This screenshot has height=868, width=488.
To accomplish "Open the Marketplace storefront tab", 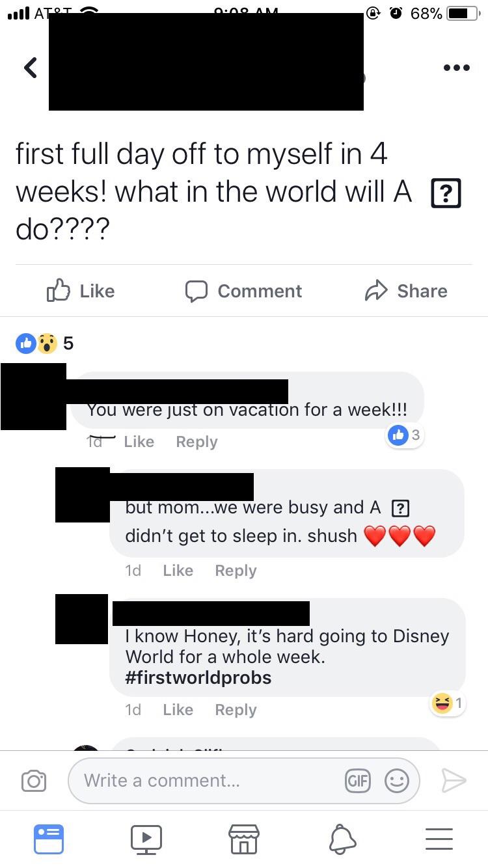I will pos(244,839).
